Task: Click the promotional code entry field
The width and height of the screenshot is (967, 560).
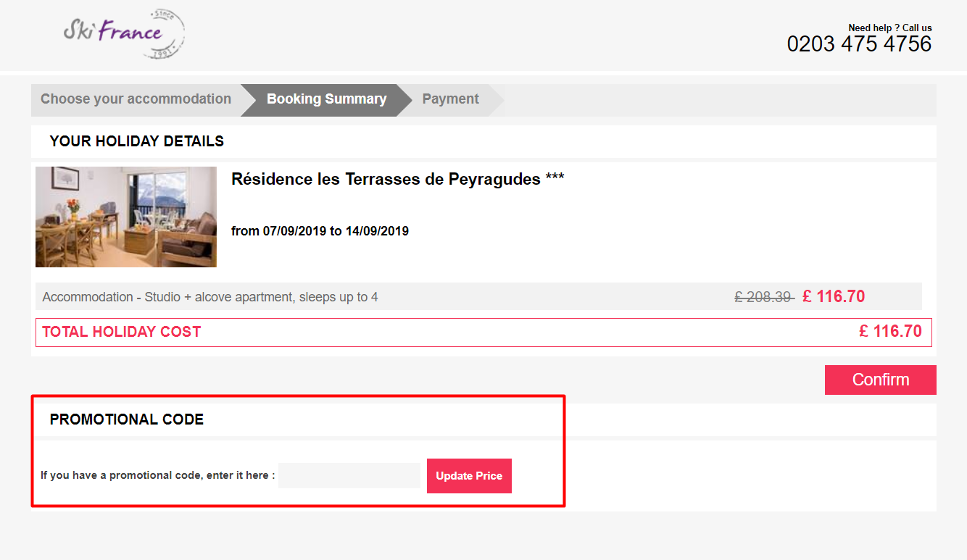Action: (349, 475)
